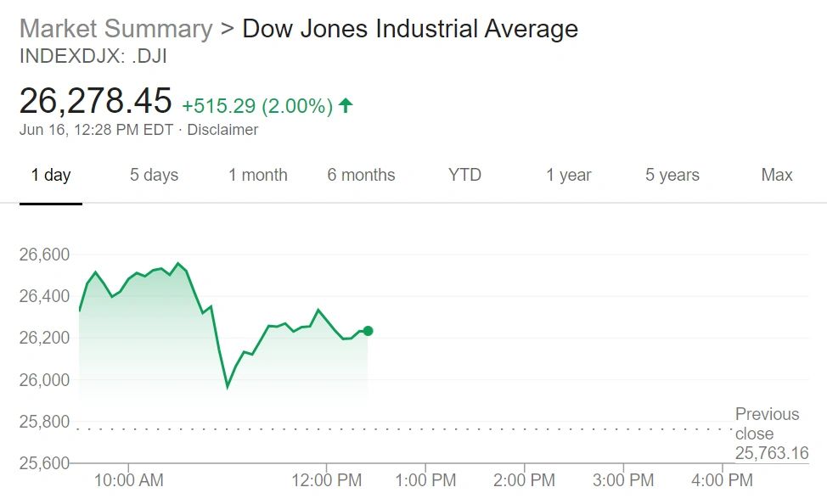
Task: Show the 6 months chart
Action: pos(361,176)
